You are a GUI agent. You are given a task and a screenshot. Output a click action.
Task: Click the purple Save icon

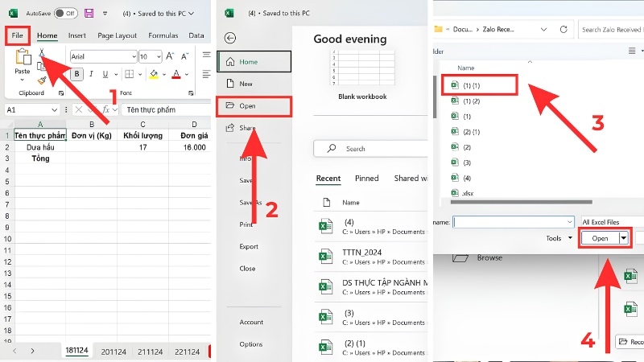click(89, 13)
